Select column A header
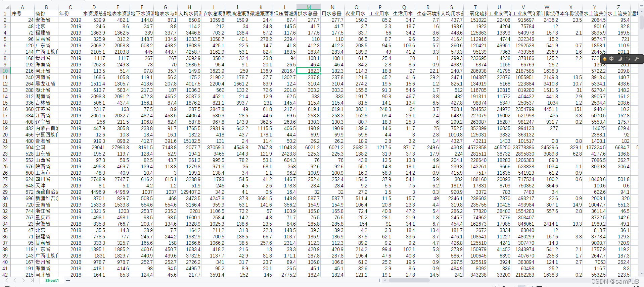The width and height of the screenshot is (644, 287). (x=22, y=7)
